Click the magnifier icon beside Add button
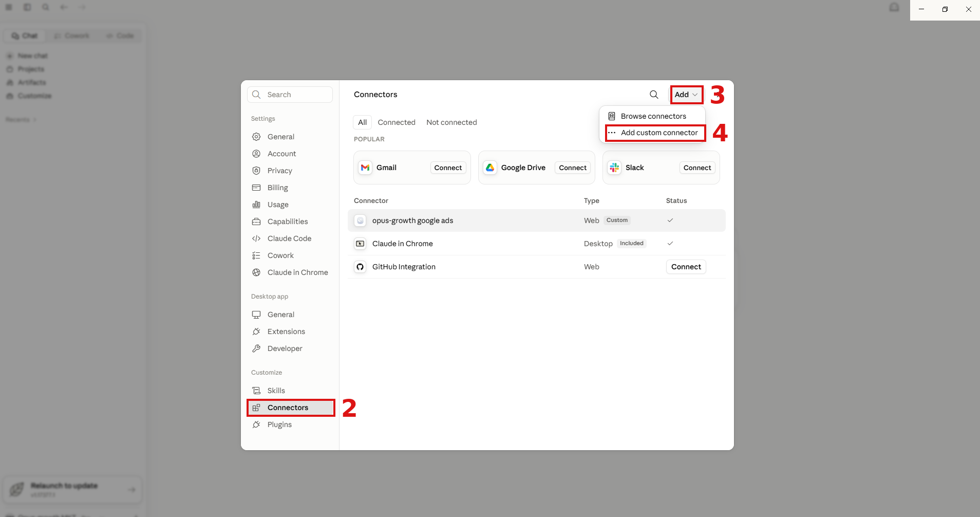The image size is (980, 517). pyautogui.click(x=654, y=95)
